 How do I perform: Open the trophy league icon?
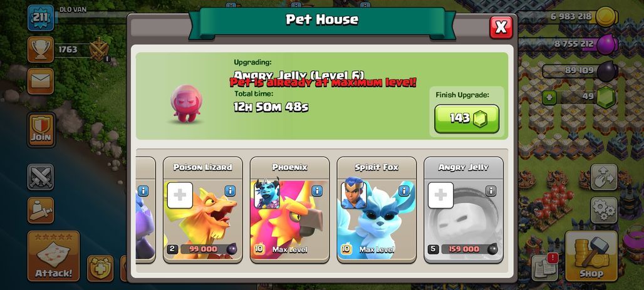41,49
